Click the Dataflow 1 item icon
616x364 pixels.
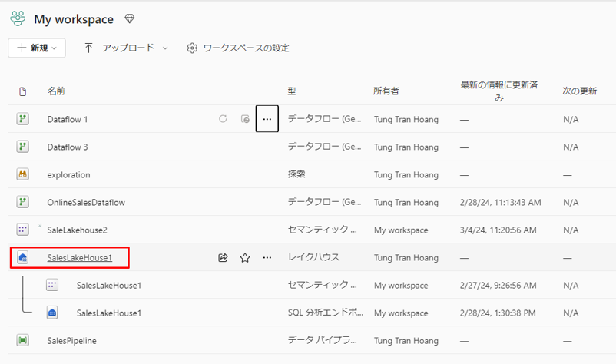point(23,119)
